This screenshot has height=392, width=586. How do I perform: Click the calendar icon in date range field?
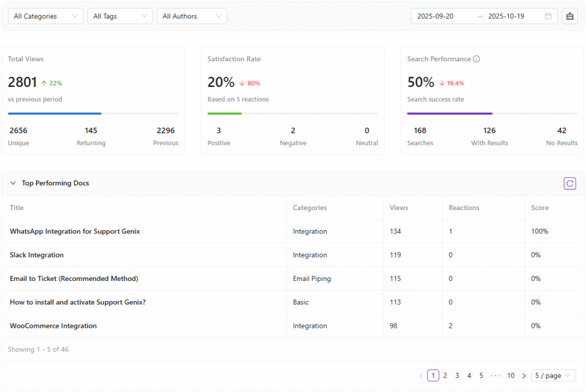click(x=548, y=17)
